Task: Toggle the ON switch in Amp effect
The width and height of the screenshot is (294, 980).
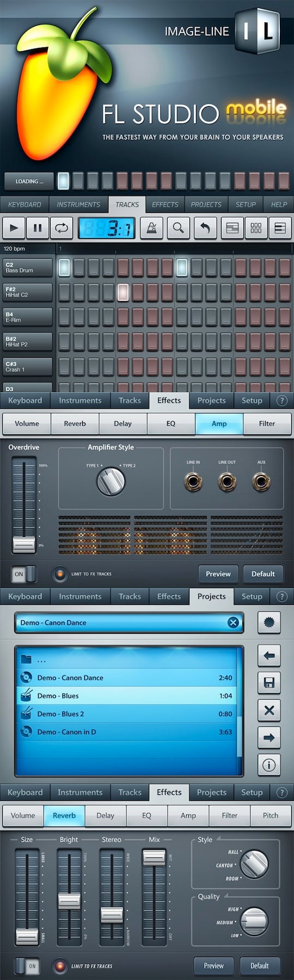Action: click(x=24, y=574)
